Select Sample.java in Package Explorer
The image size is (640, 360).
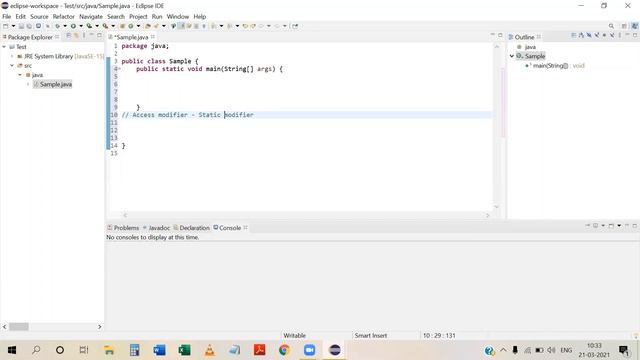click(53, 84)
